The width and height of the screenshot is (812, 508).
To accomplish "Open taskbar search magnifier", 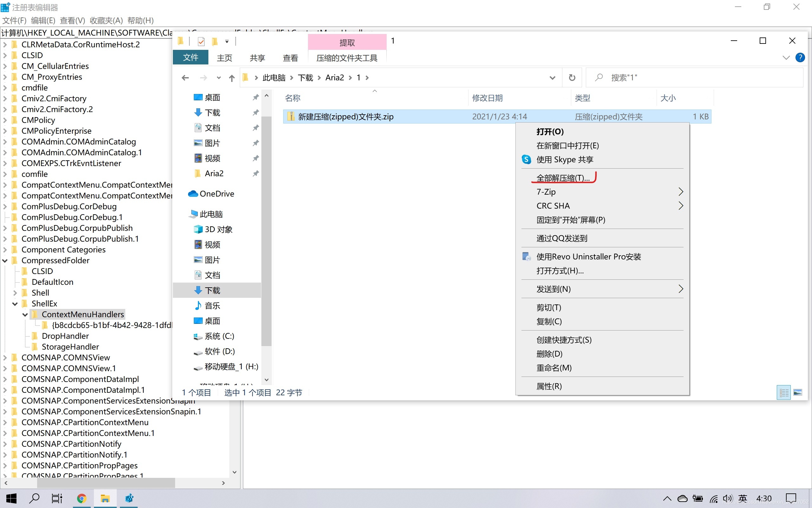I will 34,498.
